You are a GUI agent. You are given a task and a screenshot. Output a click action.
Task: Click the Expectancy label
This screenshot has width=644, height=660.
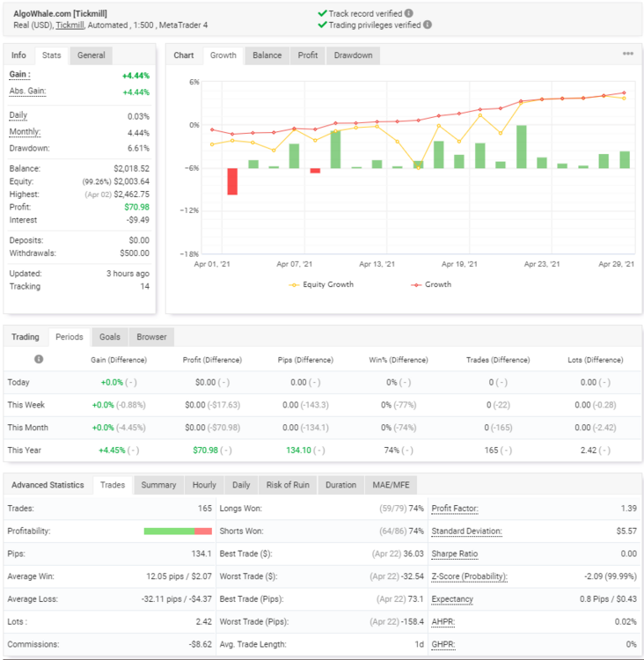click(452, 599)
